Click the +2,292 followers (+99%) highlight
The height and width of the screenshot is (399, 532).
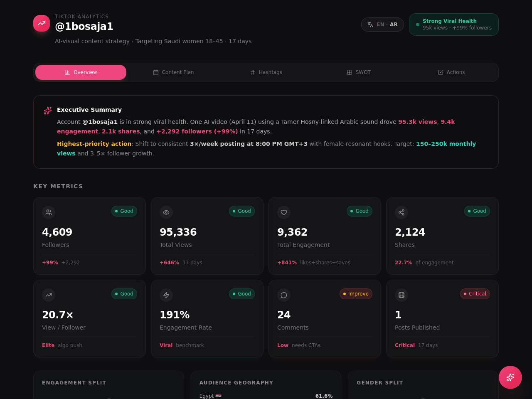pos(197,131)
